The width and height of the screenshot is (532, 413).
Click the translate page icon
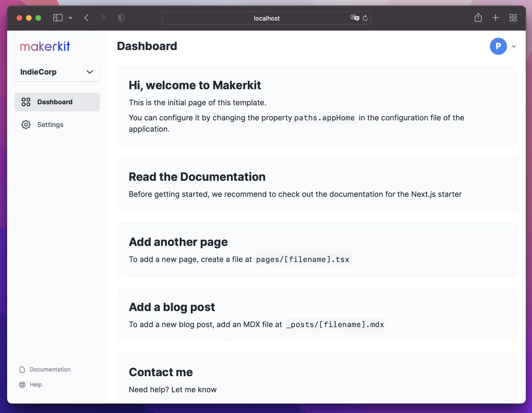(x=355, y=18)
